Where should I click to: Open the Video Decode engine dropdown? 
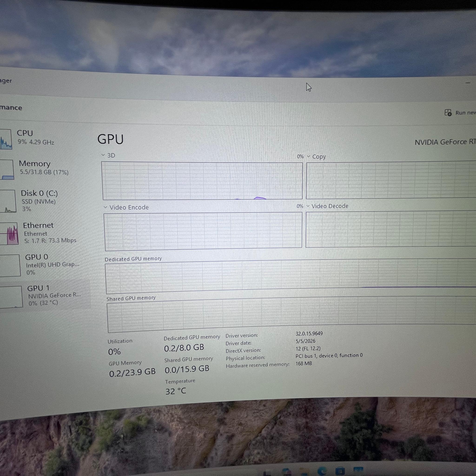[308, 206]
